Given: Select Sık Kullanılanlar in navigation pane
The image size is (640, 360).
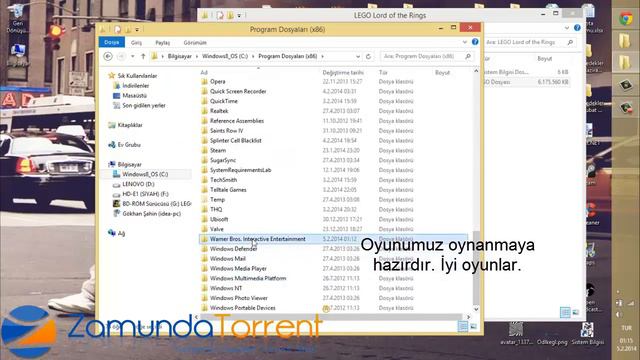Looking at the screenshot, I should (x=137, y=76).
